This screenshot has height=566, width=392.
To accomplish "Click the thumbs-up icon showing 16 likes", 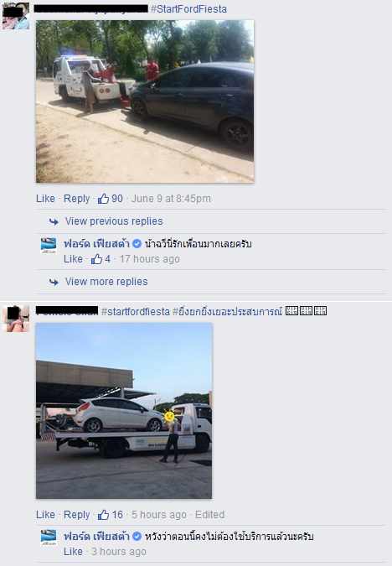I will pyautogui.click(x=104, y=515).
